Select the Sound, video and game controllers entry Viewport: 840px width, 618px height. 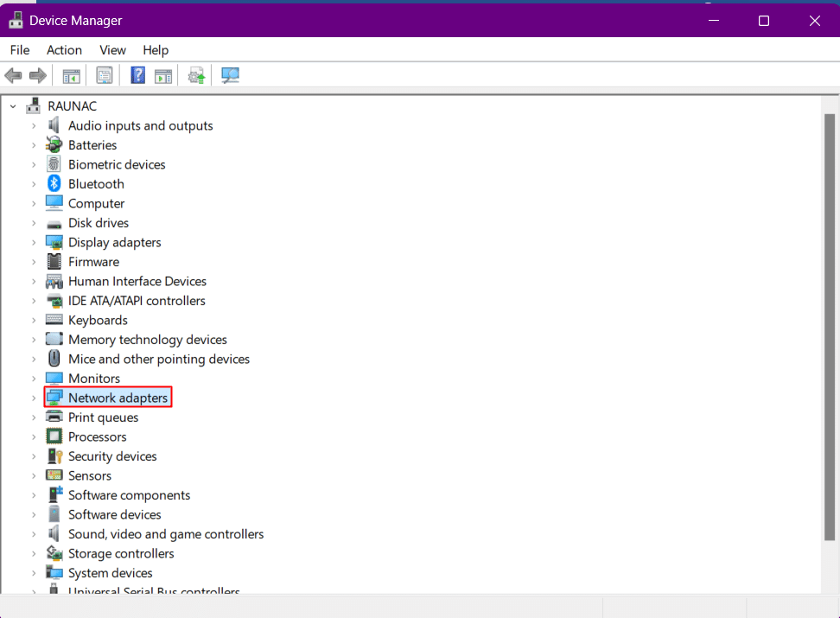(166, 533)
